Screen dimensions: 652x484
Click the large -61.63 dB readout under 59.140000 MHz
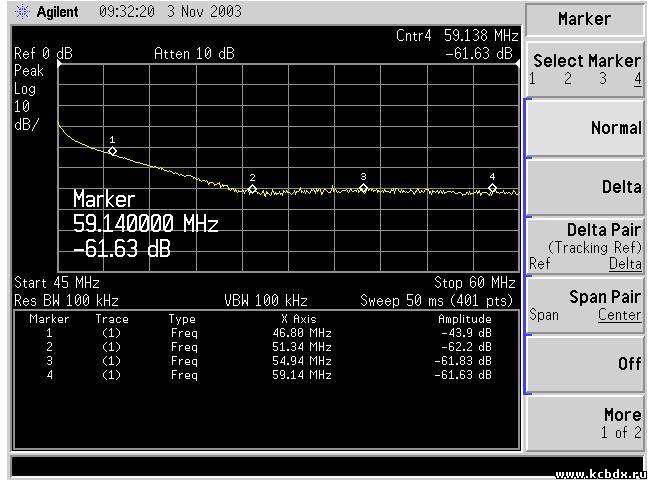[x=122, y=249]
